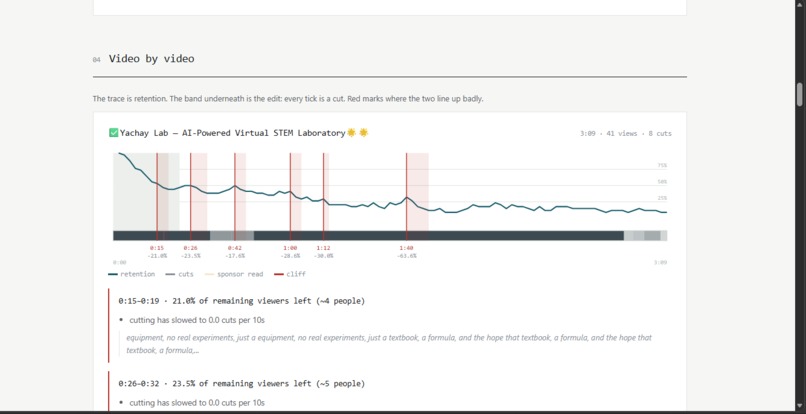
Task: Click the green checkmark emoji before Yachay Lab
Action: (x=114, y=133)
